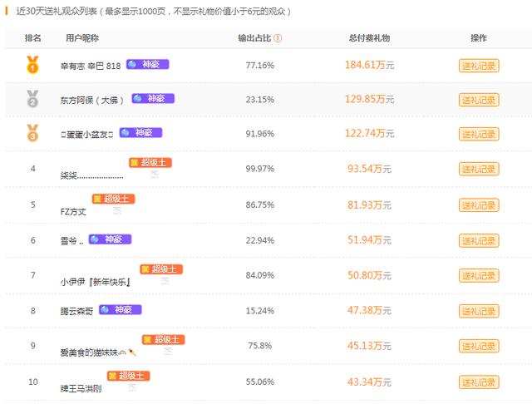532x404 pixels.
Task: Click the silver rank 2 medal icon
Action: tap(32, 99)
